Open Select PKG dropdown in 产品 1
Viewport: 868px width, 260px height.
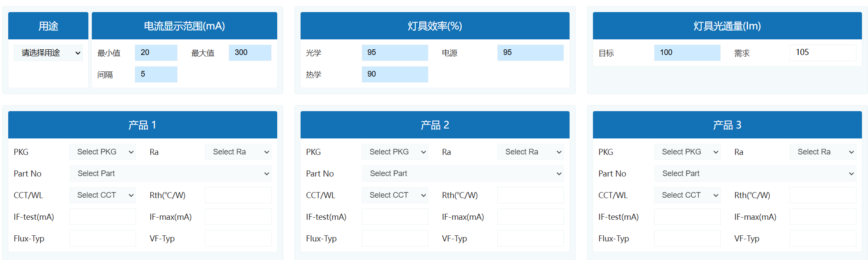[x=103, y=152]
